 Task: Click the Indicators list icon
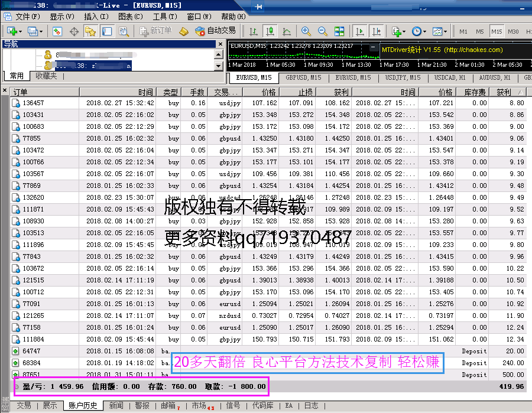point(396,31)
